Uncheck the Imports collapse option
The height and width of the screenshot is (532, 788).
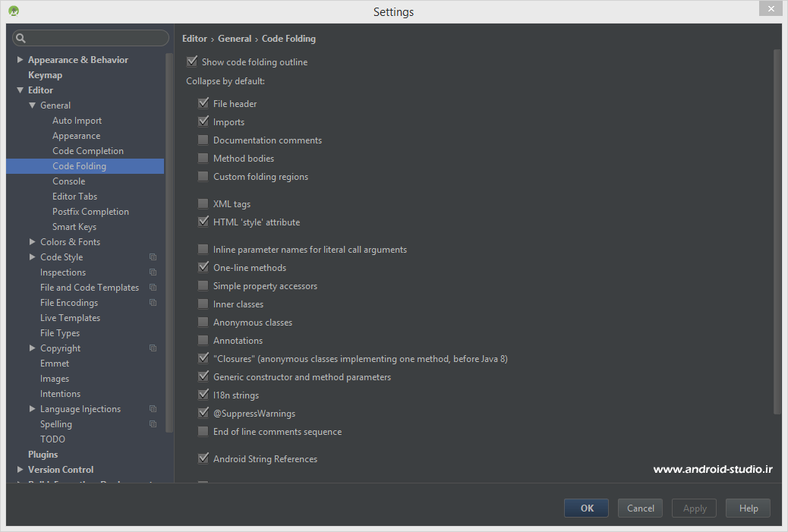coord(203,122)
